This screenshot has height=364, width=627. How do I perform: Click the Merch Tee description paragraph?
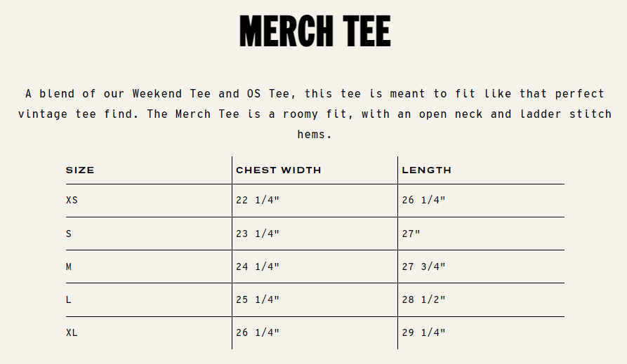coord(314,114)
